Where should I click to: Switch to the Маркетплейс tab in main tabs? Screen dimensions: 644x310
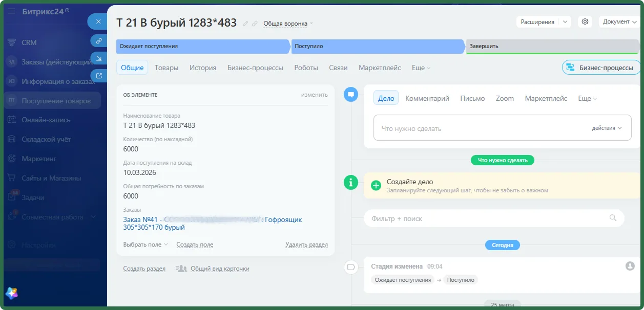(380, 68)
